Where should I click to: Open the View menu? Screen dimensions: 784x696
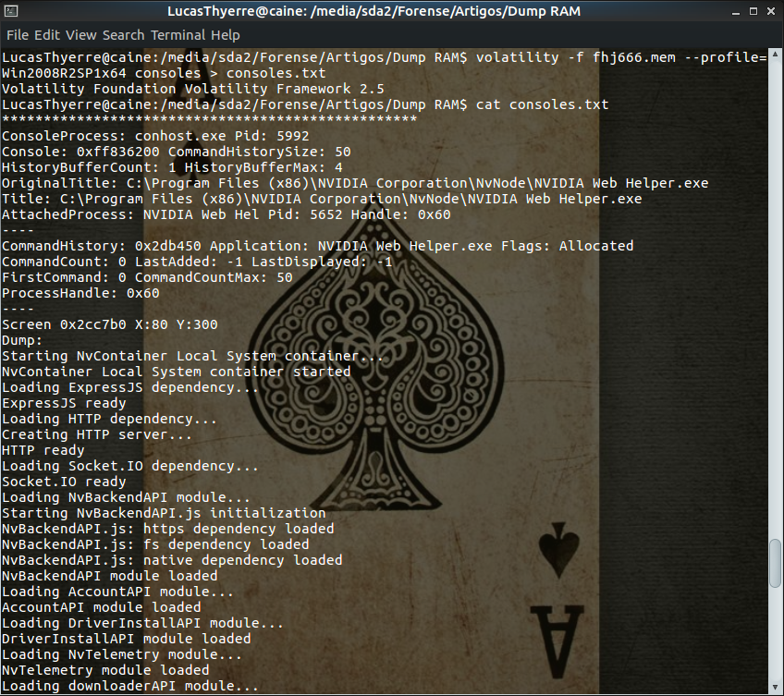tap(81, 35)
